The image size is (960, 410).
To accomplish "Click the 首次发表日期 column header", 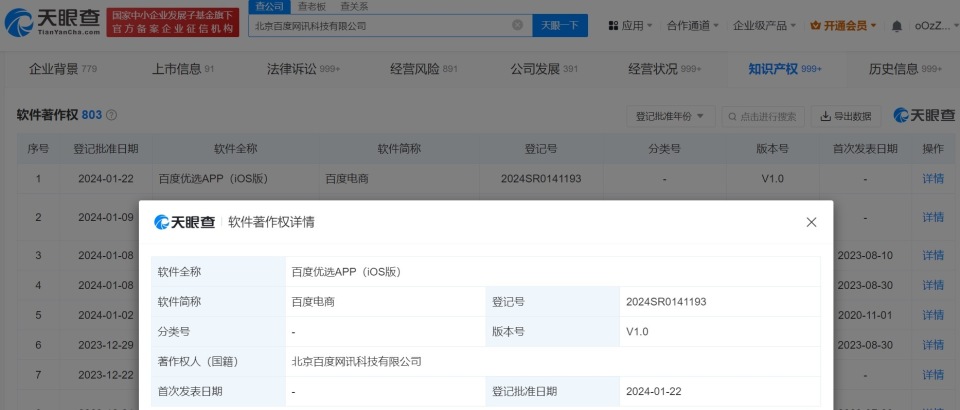I will point(865,149).
